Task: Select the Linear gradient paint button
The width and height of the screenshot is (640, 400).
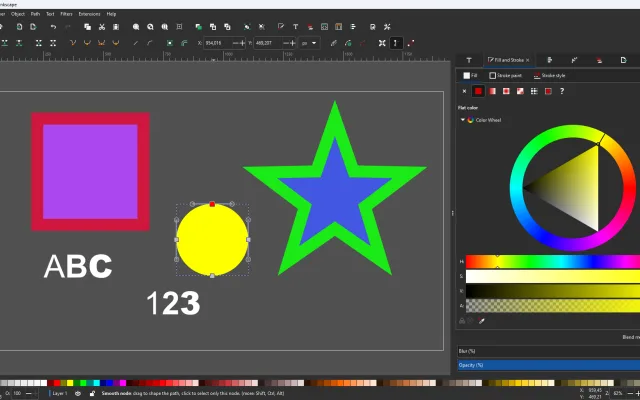Action: (x=492, y=91)
